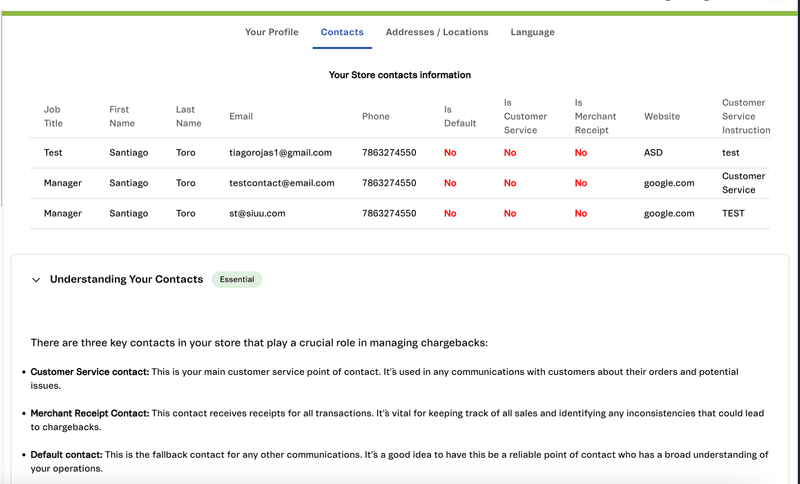Click Is Default No in tiagorojas1 row

click(450, 152)
